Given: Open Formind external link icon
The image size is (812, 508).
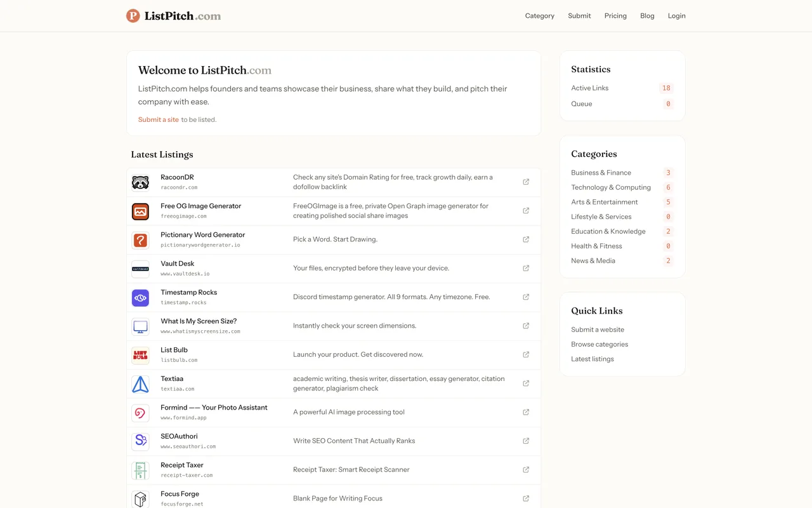Looking at the screenshot, I should (526, 412).
